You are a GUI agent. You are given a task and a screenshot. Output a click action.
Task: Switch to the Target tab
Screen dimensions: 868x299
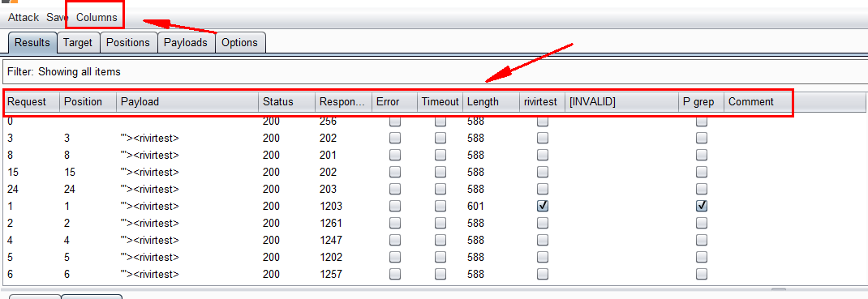(x=78, y=43)
